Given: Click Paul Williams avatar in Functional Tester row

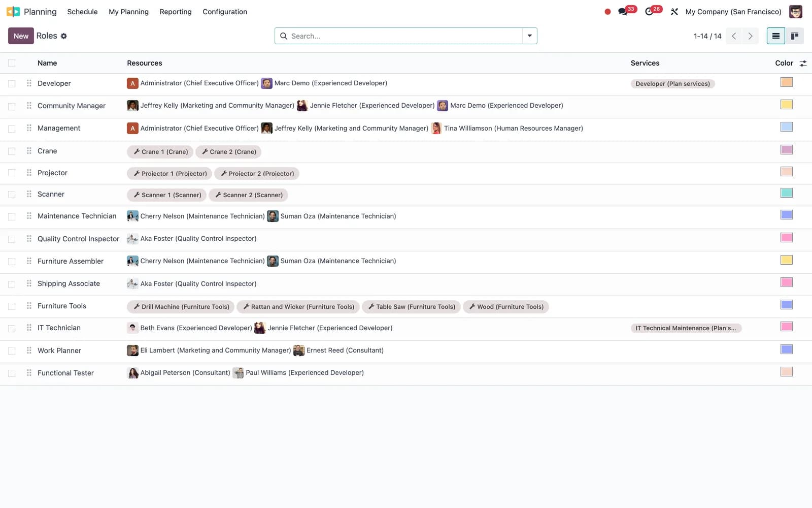Looking at the screenshot, I should 238,373.
